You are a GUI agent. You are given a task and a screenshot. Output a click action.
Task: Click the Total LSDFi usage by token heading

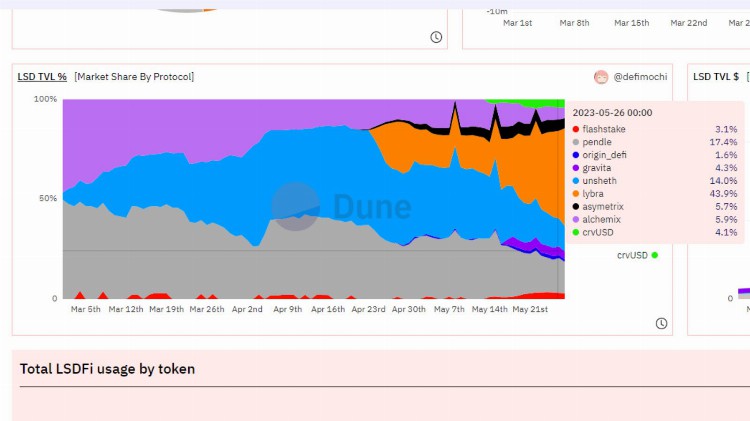107,369
